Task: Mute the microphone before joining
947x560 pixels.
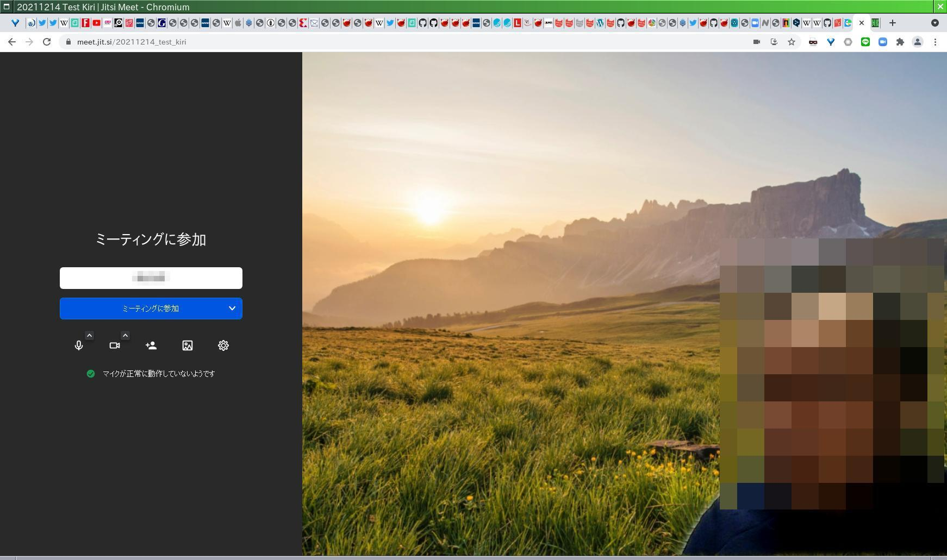Action: pos(79,345)
